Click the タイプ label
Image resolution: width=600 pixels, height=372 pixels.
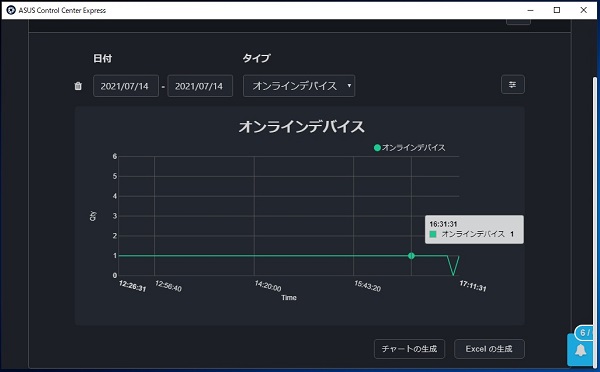(257, 58)
